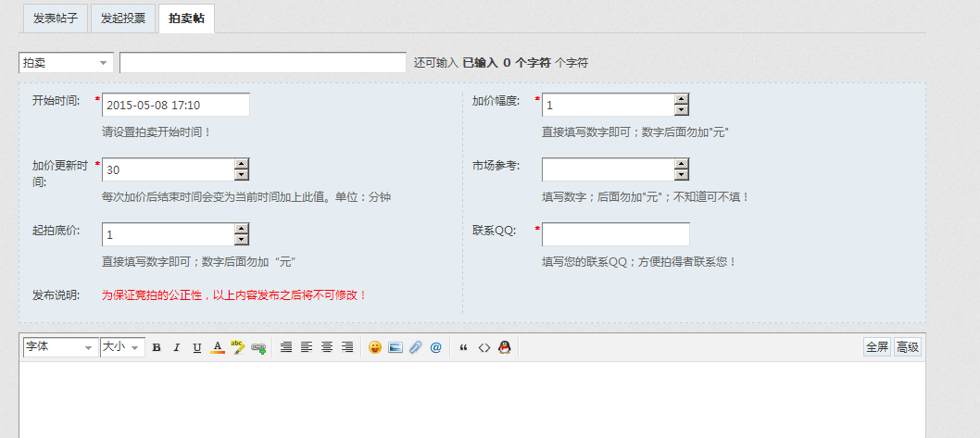The height and width of the screenshot is (438, 980).
Task: Click the red notice 为保证竞拍的公正性
Action: (x=233, y=294)
